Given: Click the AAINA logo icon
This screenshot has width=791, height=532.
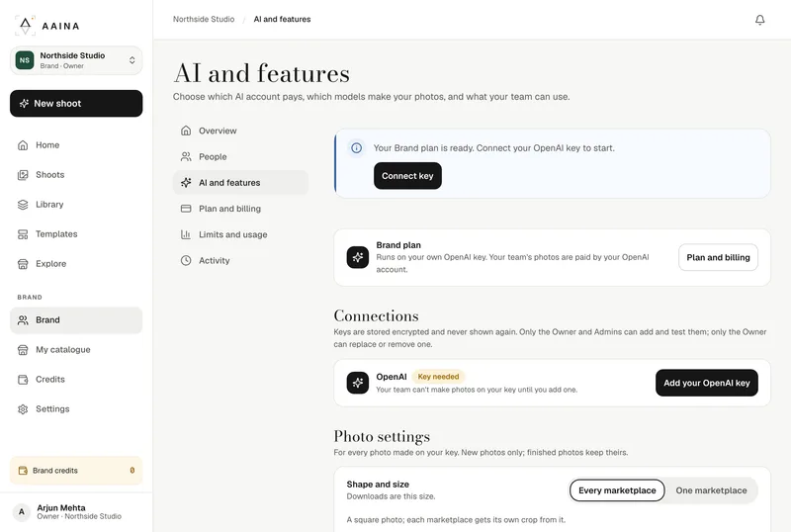Looking at the screenshot, I should [26, 26].
